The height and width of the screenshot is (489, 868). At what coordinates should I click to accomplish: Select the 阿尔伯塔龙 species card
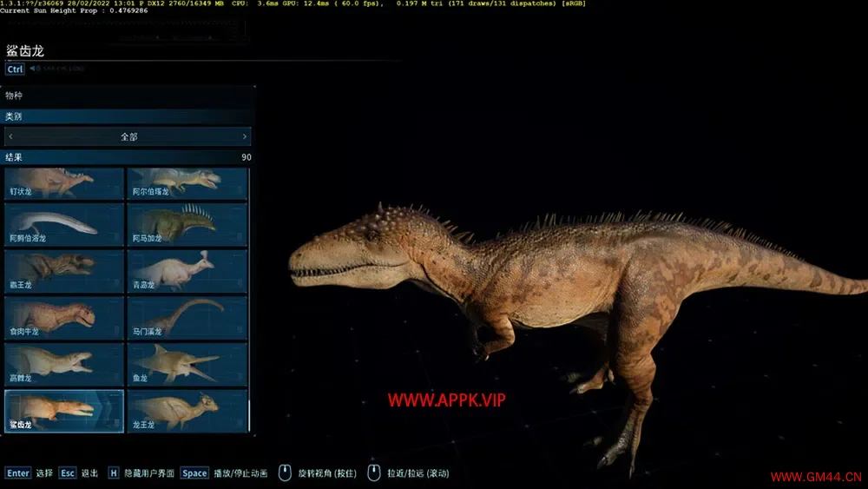click(187, 183)
